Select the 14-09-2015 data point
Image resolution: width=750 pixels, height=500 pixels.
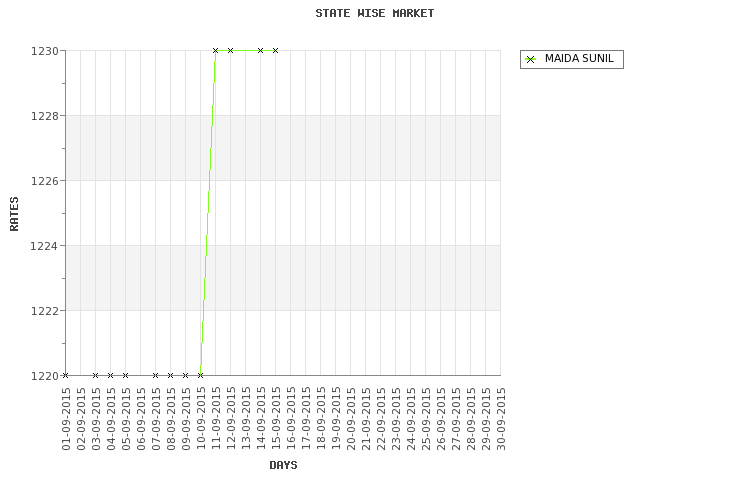coord(260,50)
